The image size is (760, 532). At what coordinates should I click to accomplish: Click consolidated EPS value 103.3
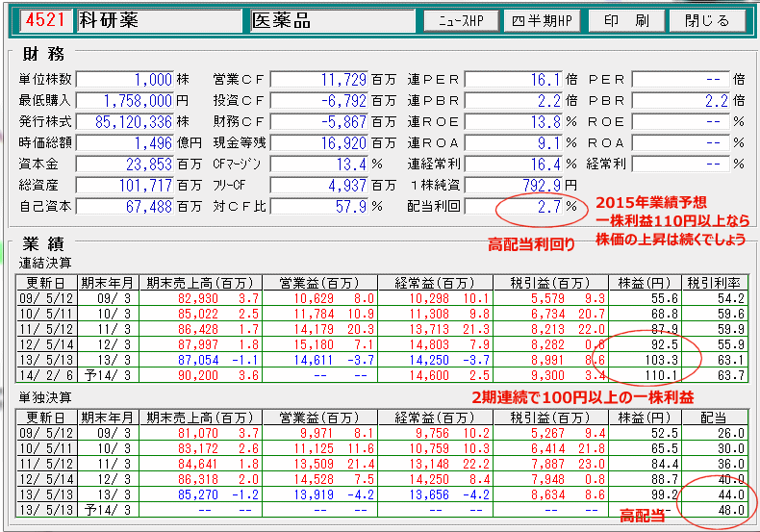click(663, 361)
